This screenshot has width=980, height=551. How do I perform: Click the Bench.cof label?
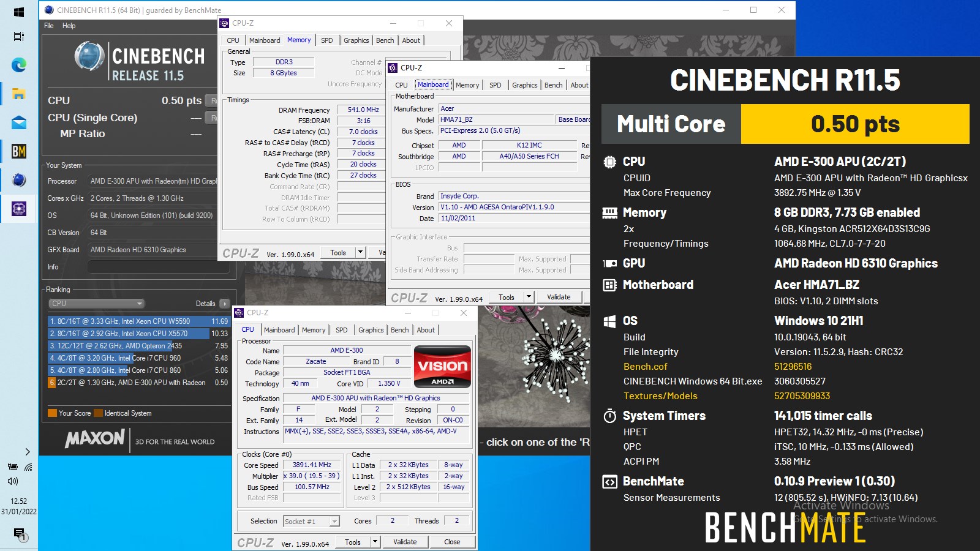pyautogui.click(x=645, y=367)
